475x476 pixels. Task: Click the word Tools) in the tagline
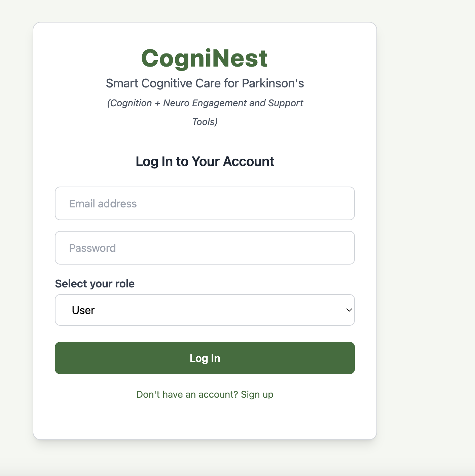click(205, 122)
